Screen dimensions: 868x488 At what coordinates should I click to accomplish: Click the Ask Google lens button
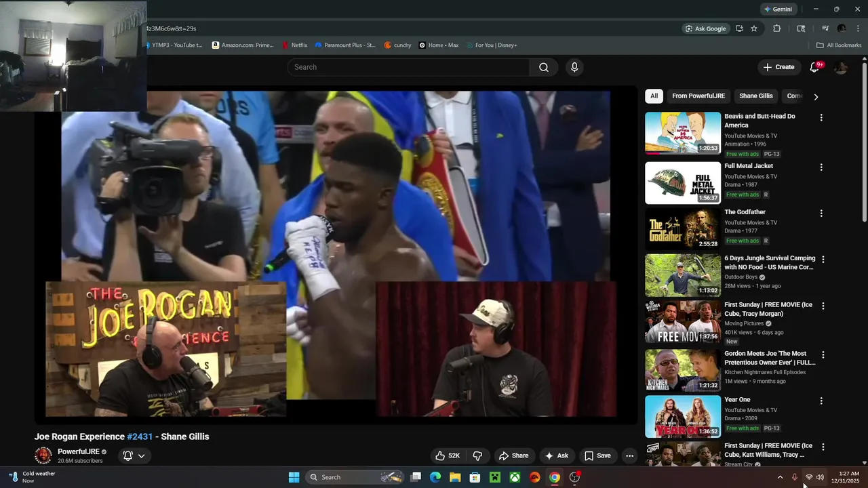click(x=706, y=28)
